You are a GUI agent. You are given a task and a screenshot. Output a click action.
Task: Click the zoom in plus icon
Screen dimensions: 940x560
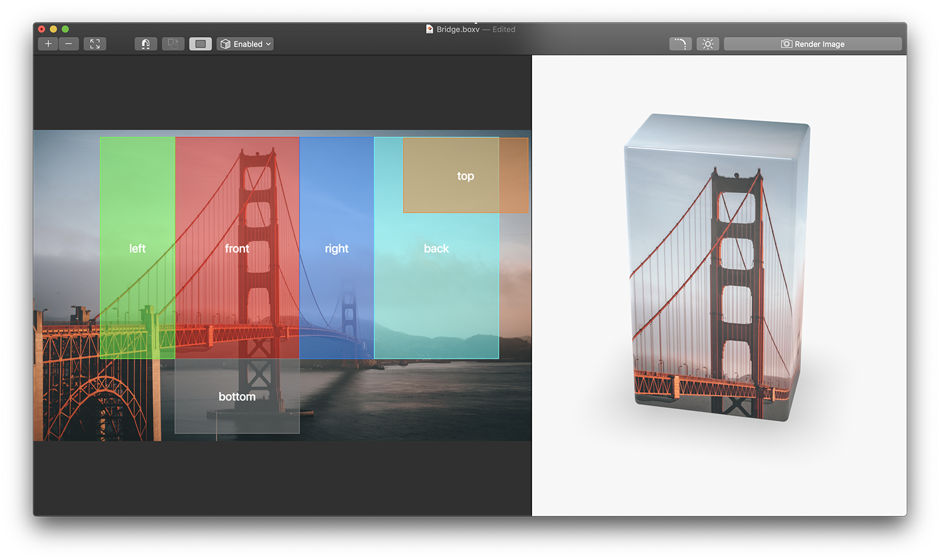[x=48, y=44]
